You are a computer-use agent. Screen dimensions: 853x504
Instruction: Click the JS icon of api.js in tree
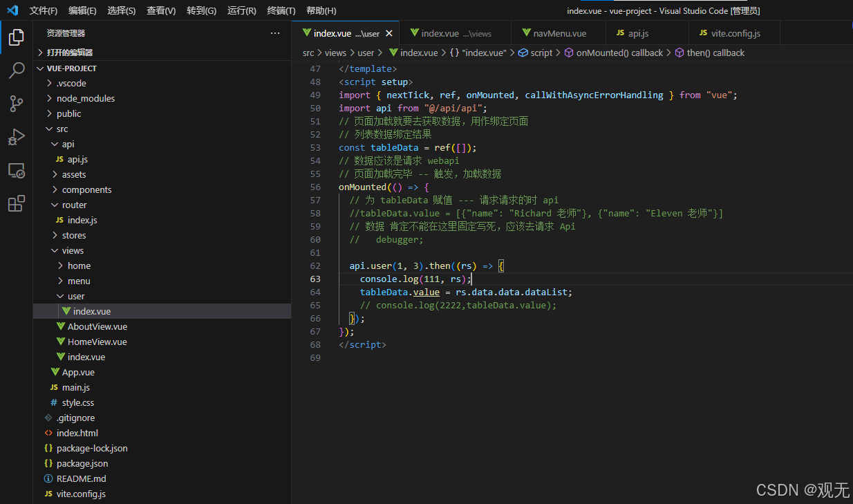59,159
